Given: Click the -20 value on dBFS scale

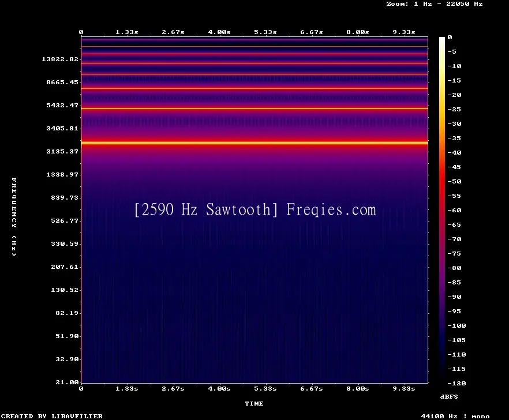Looking at the screenshot, I should 454,95.
